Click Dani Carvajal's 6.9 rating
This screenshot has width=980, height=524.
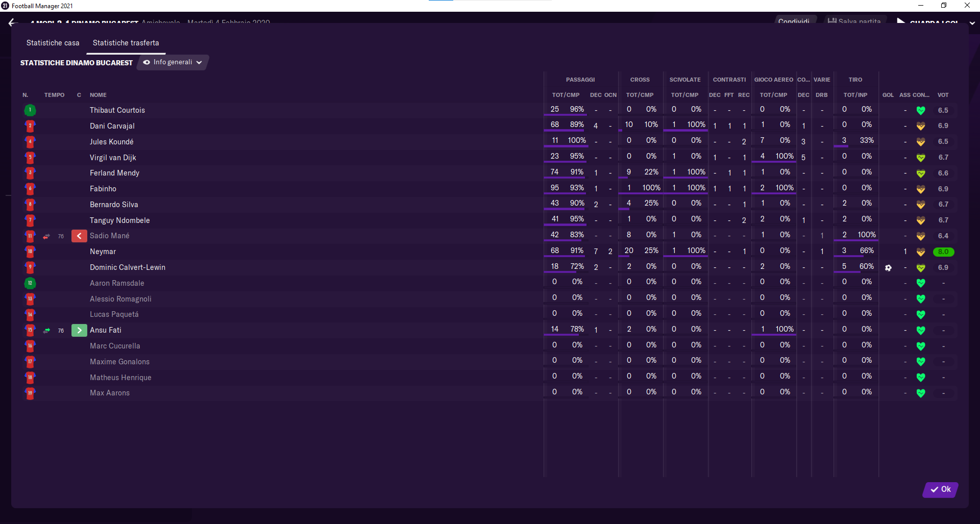(x=943, y=126)
